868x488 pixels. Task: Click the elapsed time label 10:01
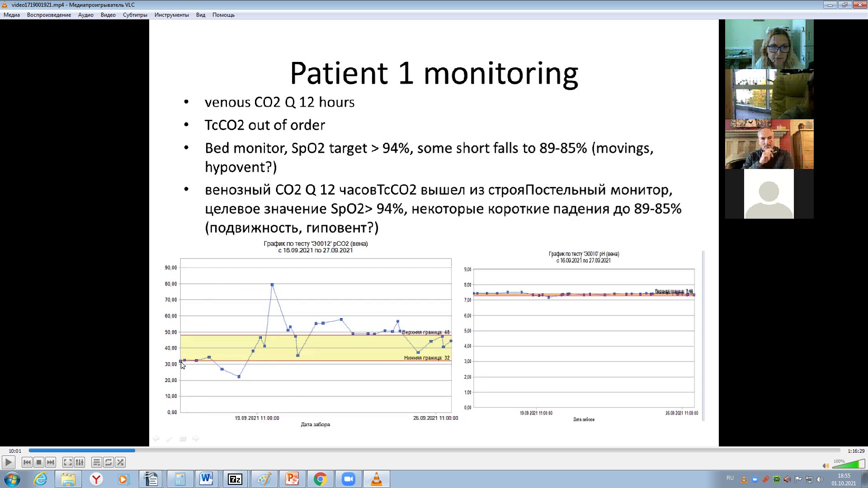[15, 451]
